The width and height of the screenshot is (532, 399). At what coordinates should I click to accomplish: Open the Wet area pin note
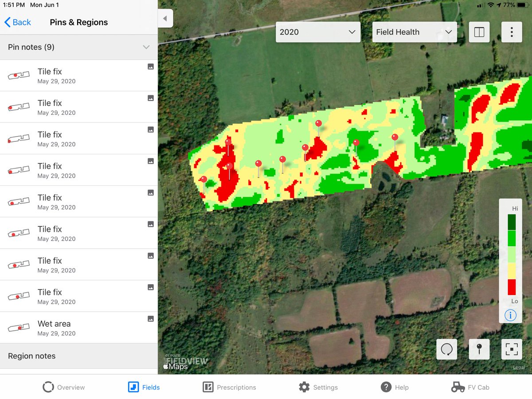[78, 328]
